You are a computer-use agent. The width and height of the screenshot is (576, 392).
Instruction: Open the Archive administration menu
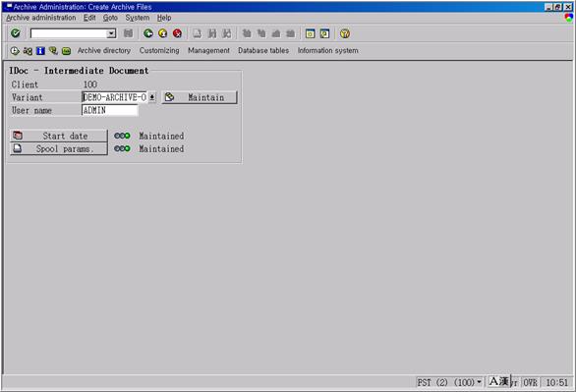coord(41,18)
